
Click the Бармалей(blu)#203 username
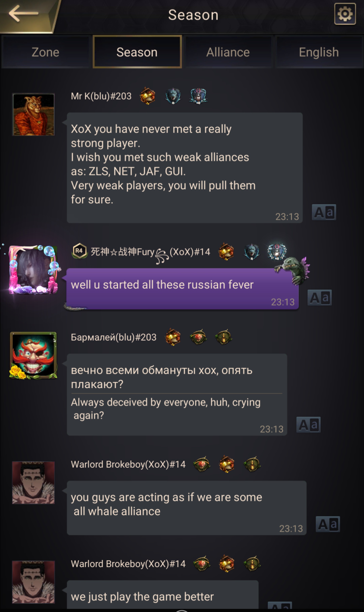[x=114, y=337]
